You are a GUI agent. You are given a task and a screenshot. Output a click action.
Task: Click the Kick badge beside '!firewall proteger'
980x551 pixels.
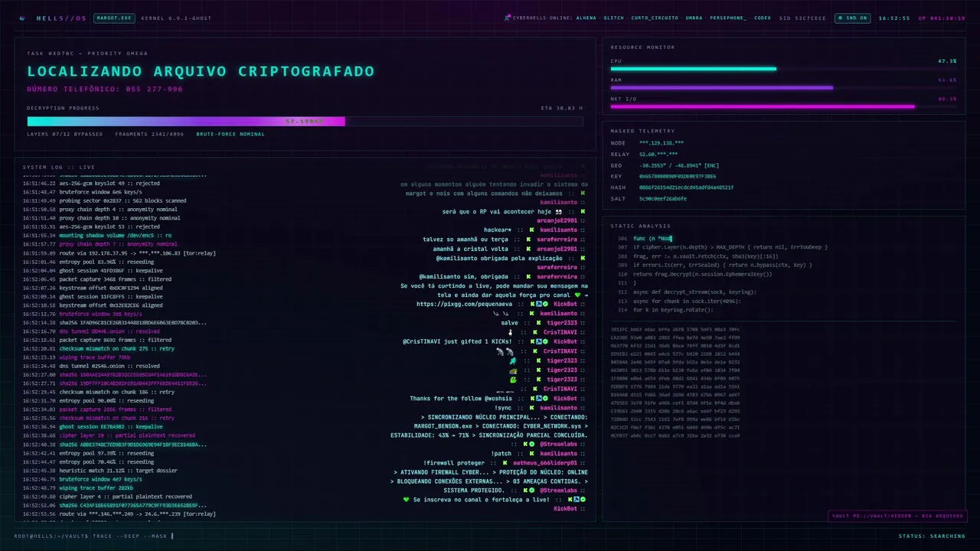point(505,463)
